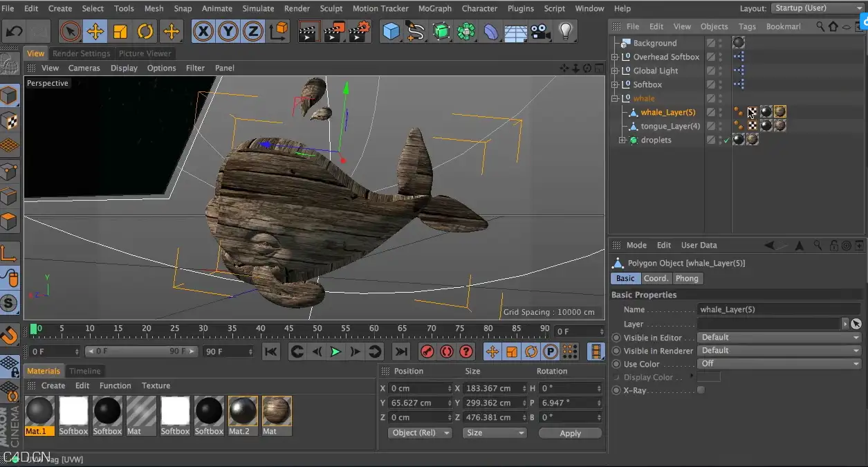This screenshot has width=868, height=467.
Task: Expand the droplets object in hierarchy
Action: (622, 140)
